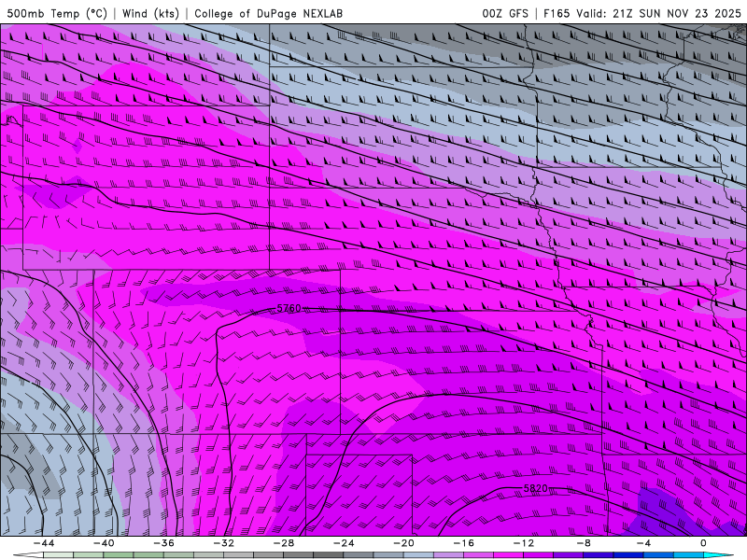Click the "500mb Temp (°C)" title text

[57, 13]
